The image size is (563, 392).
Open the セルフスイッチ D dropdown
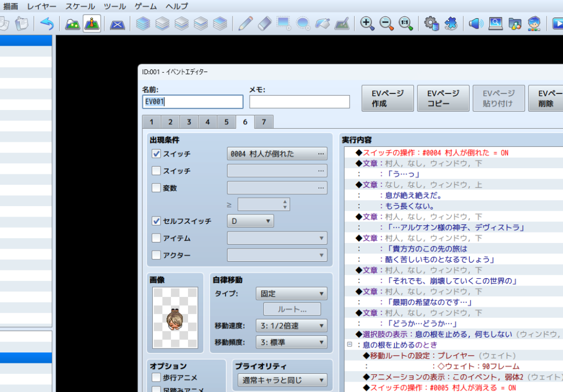(250, 221)
